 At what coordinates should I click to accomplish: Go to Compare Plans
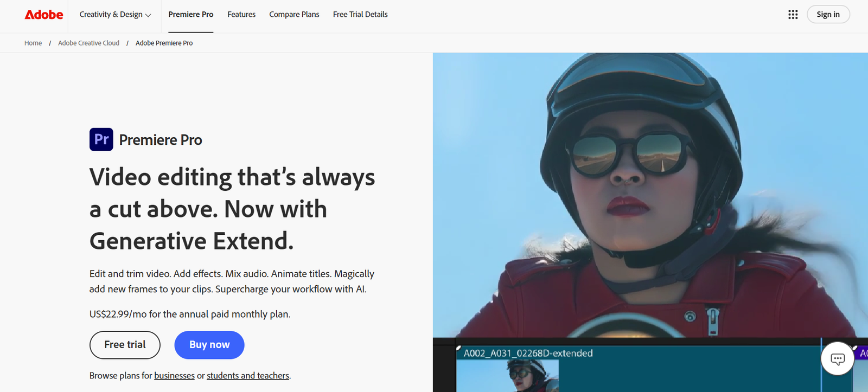294,15
